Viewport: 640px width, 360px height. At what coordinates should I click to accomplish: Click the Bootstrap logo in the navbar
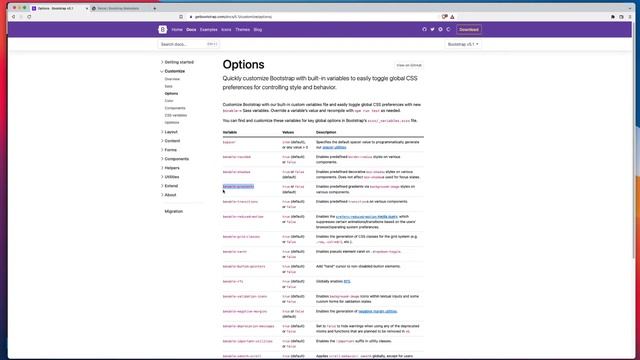162,29
